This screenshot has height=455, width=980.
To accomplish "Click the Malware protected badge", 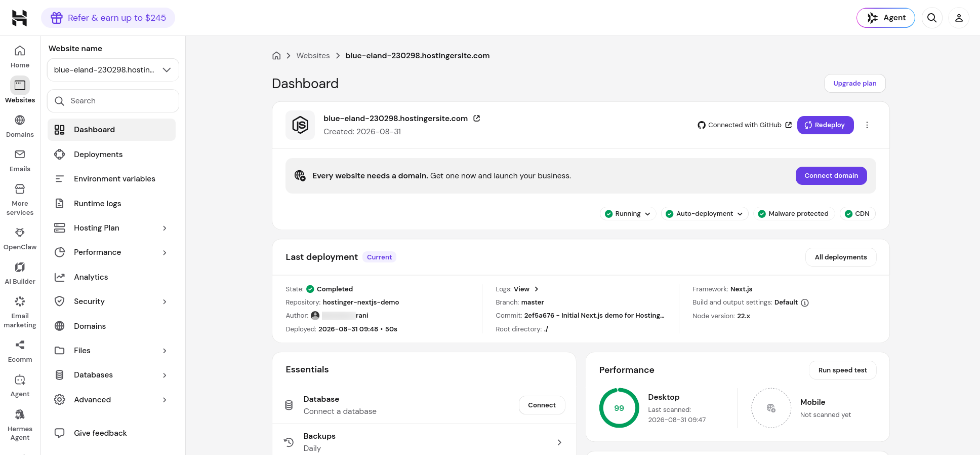I will pyautogui.click(x=794, y=214).
